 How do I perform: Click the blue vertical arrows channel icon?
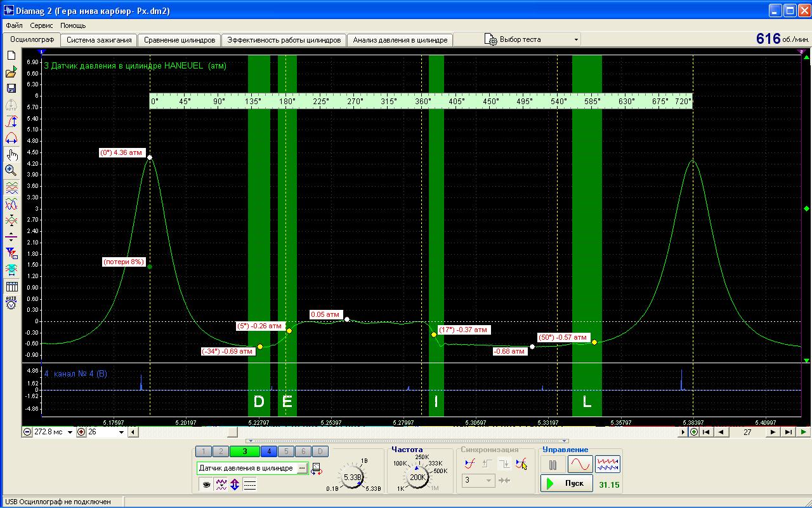[235, 485]
